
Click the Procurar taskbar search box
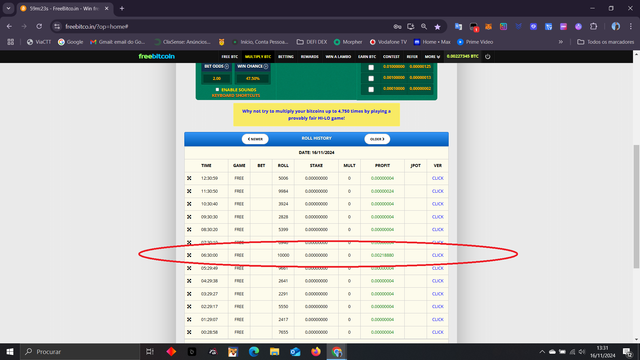point(80,351)
